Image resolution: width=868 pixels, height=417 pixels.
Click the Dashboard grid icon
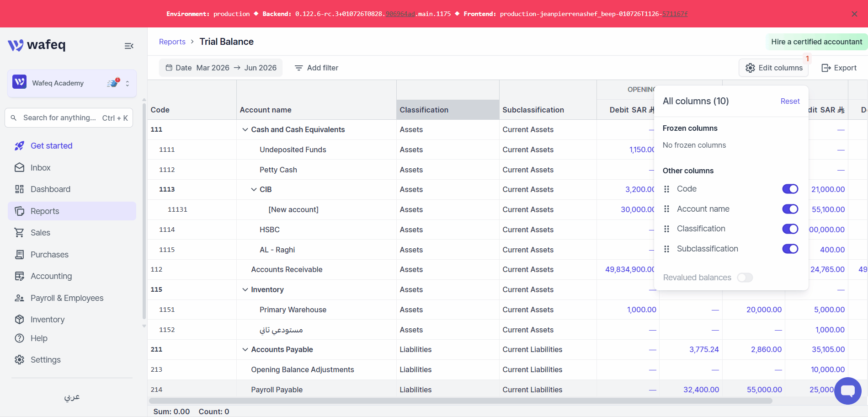pyautogui.click(x=19, y=189)
